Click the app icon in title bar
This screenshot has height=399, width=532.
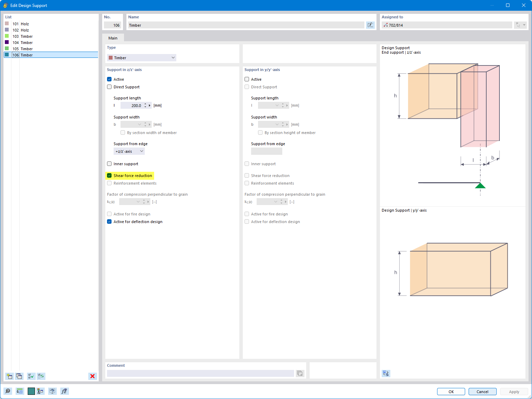(5, 5)
